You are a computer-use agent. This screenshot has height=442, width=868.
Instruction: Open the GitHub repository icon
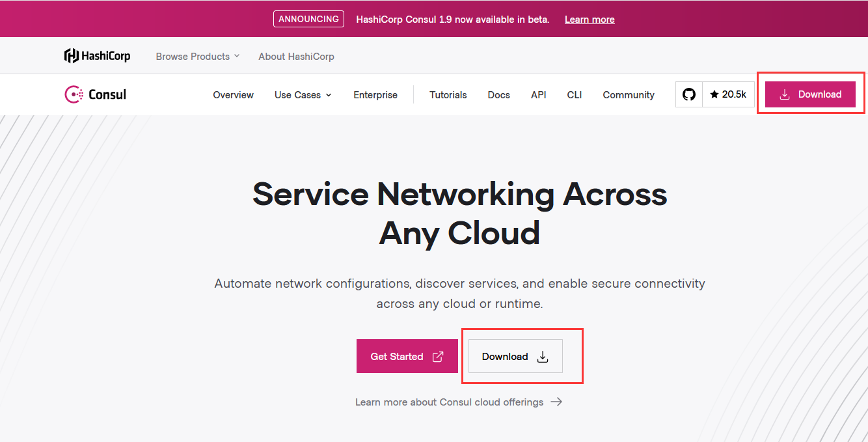click(689, 94)
